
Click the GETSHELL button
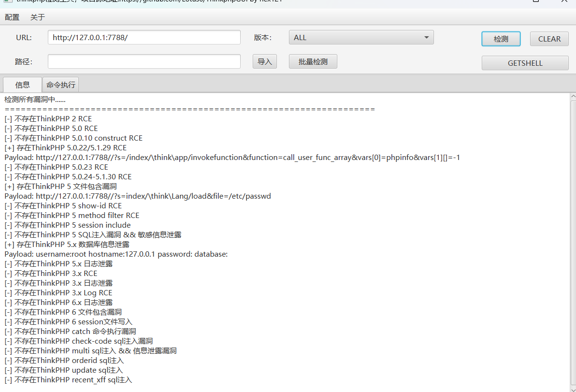(525, 63)
